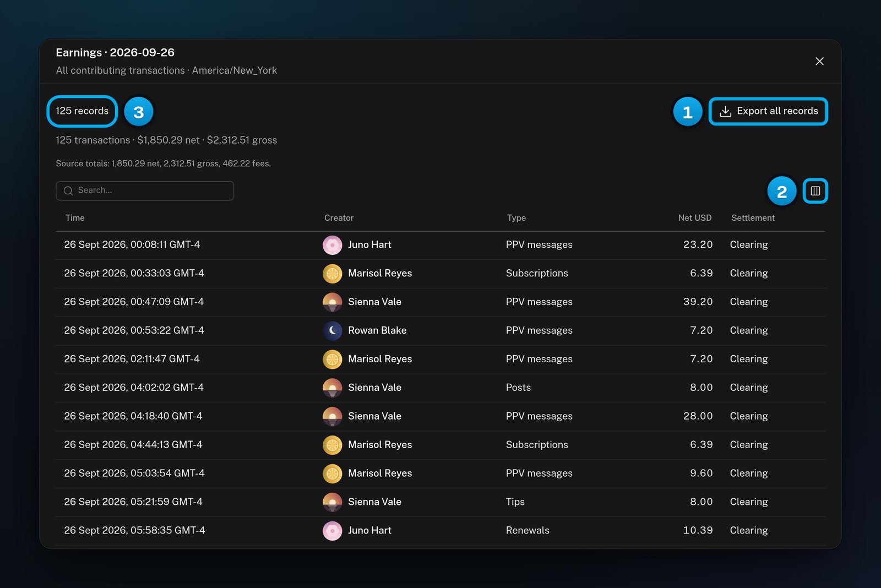Click the Earnings 2026-09-26 title
Viewport: 881px width, 588px height.
pyautogui.click(x=115, y=53)
